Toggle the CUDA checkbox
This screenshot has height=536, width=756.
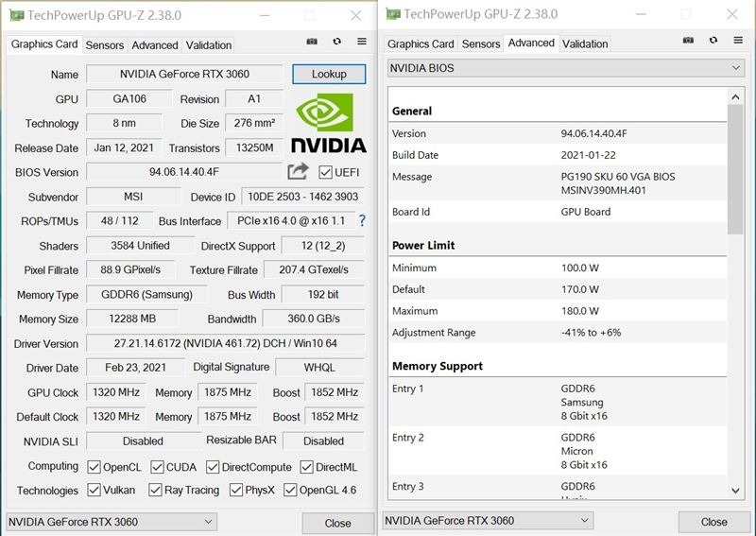click(157, 467)
